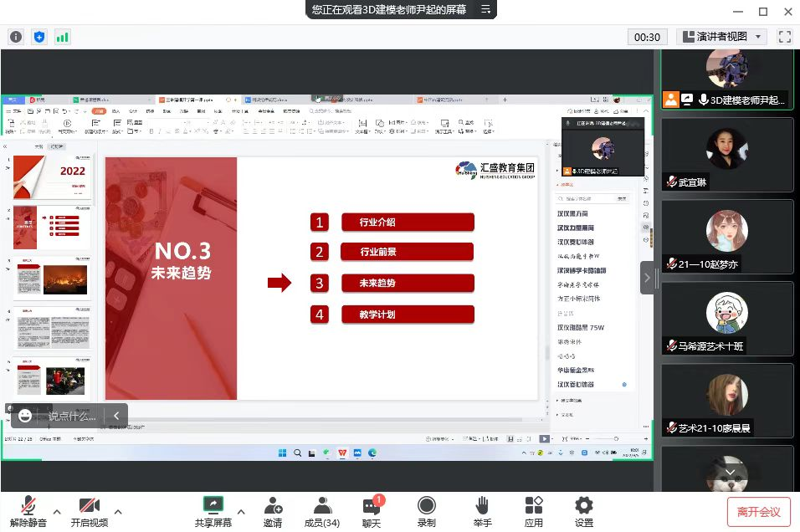Screen dimensions: 800x532
Task: Expand video options arrow beside 开启视频
Action: pyautogui.click(x=118, y=511)
